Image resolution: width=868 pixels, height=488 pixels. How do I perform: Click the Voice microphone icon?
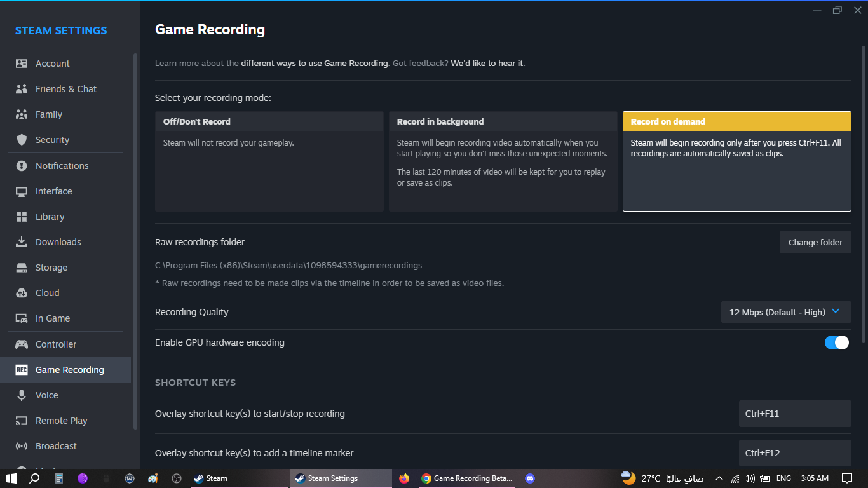coord(22,395)
